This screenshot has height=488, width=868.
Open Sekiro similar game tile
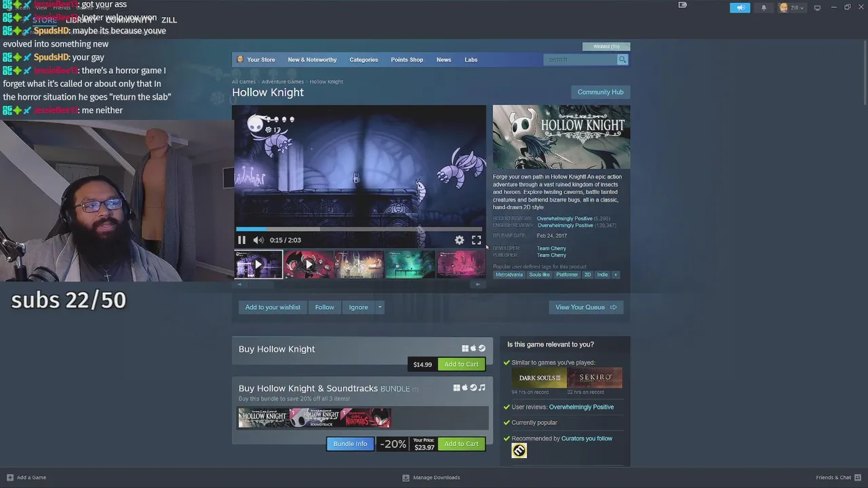[595, 378]
